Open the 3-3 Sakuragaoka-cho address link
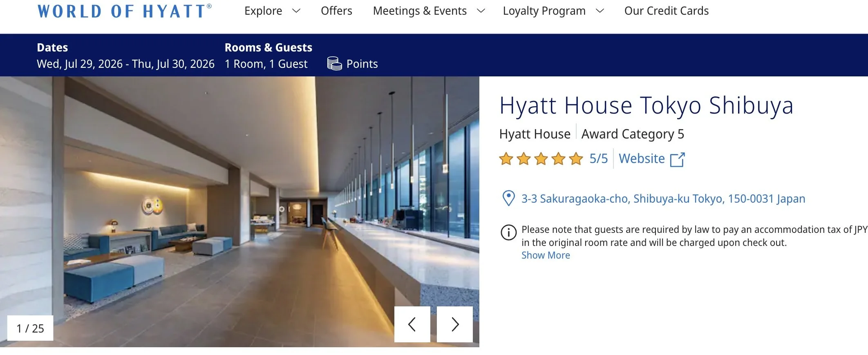This screenshot has width=868, height=355. pyautogui.click(x=663, y=199)
